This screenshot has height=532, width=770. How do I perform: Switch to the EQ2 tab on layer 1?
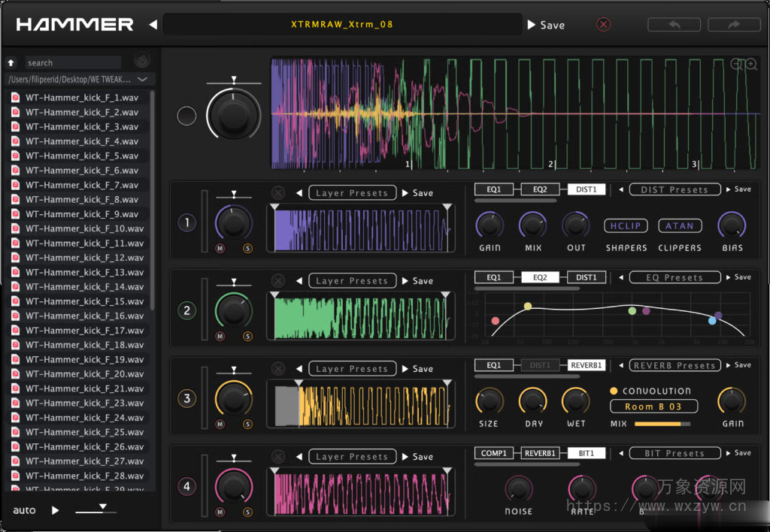coord(541,189)
